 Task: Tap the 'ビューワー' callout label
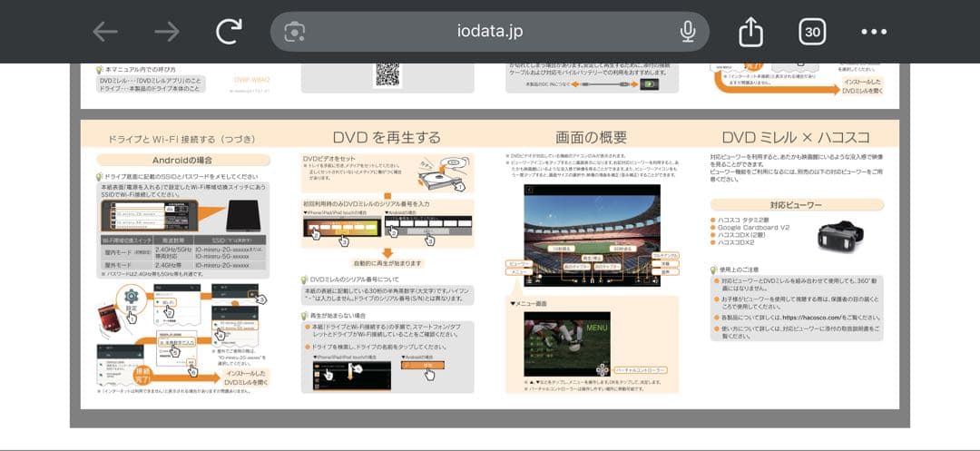(x=519, y=265)
